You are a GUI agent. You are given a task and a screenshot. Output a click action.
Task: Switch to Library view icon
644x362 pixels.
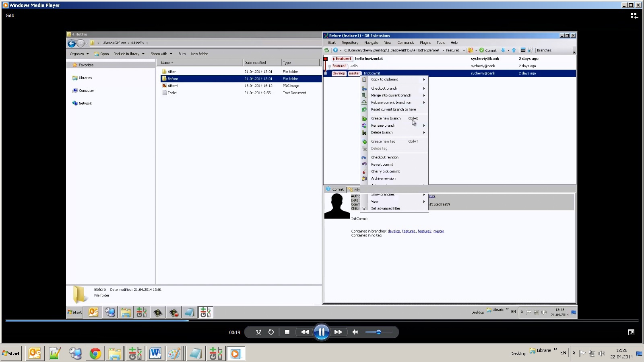coord(634,16)
